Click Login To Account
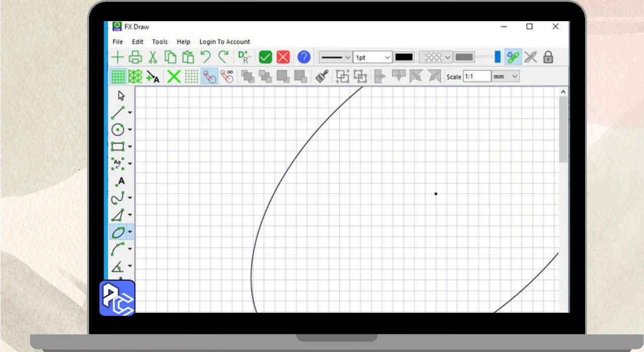644x352 pixels. [x=224, y=42]
